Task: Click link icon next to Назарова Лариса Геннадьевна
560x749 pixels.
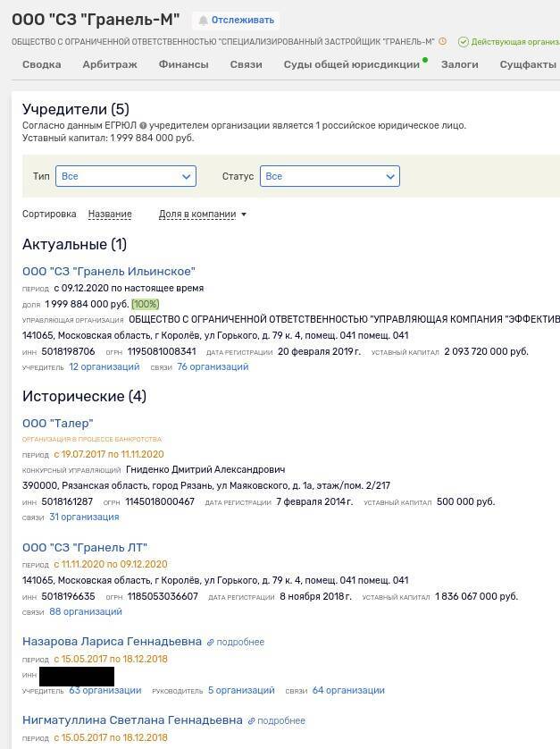Action: point(211,642)
